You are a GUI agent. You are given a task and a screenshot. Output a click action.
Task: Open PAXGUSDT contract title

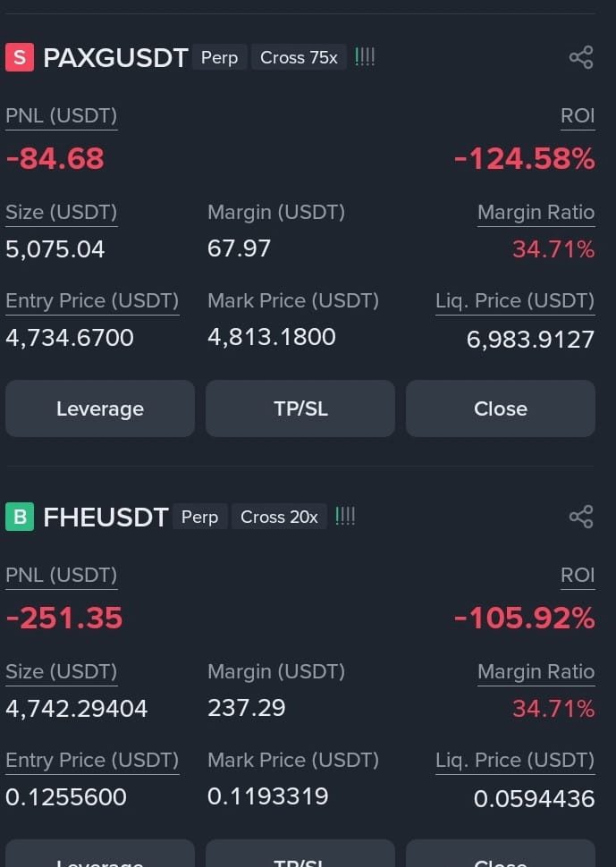[115, 57]
